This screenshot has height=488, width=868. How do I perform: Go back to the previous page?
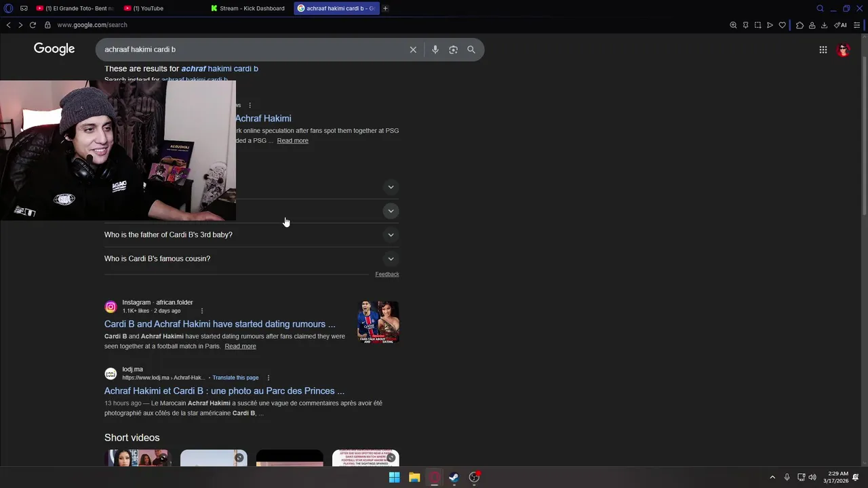pos(8,25)
